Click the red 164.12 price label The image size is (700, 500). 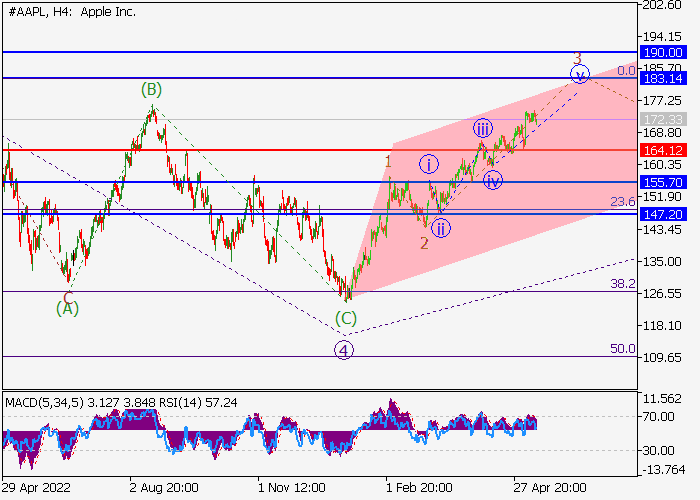(663, 150)
